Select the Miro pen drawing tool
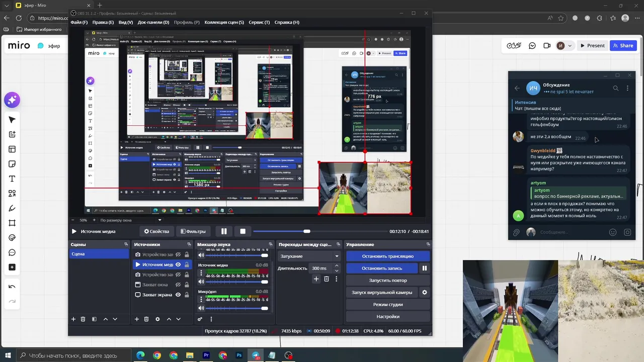 click(x=12, y=208)
